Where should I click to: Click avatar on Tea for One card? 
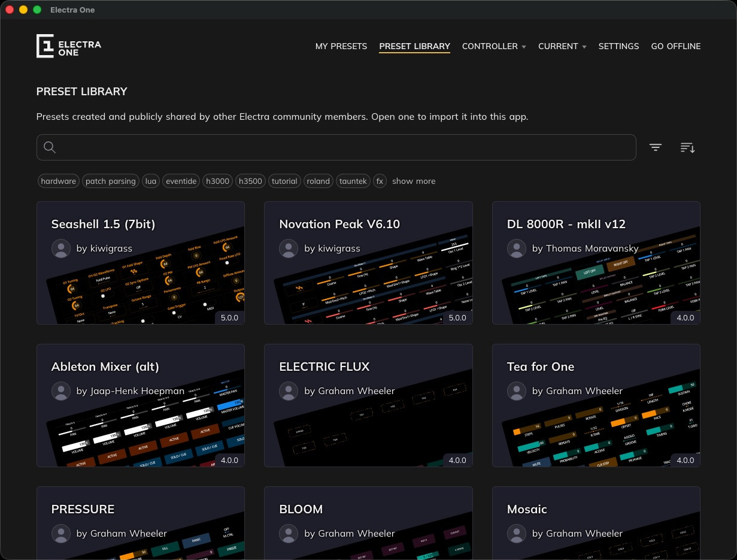click(x=517, y=391)
